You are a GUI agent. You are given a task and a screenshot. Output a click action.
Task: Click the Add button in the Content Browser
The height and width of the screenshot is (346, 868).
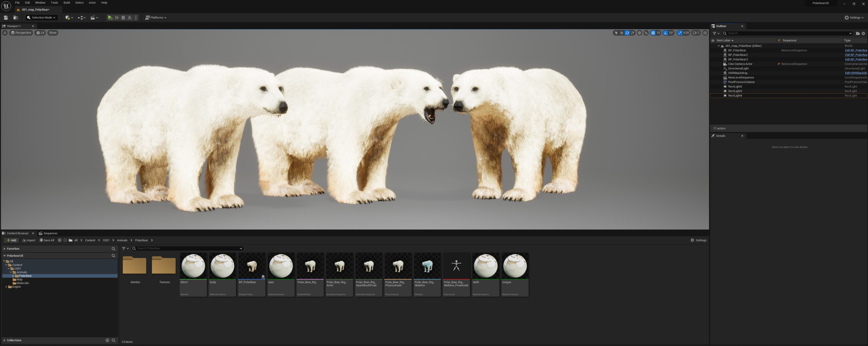click(12, 240)
